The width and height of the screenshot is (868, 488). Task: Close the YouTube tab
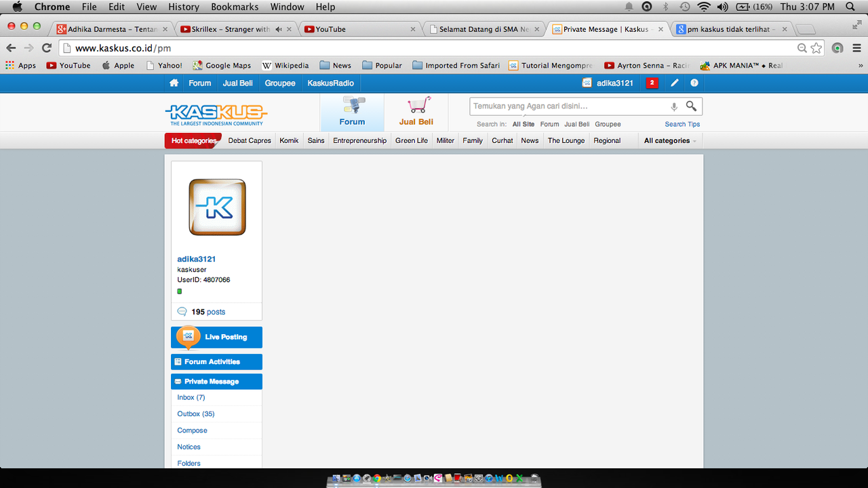(x=414, y=29)
